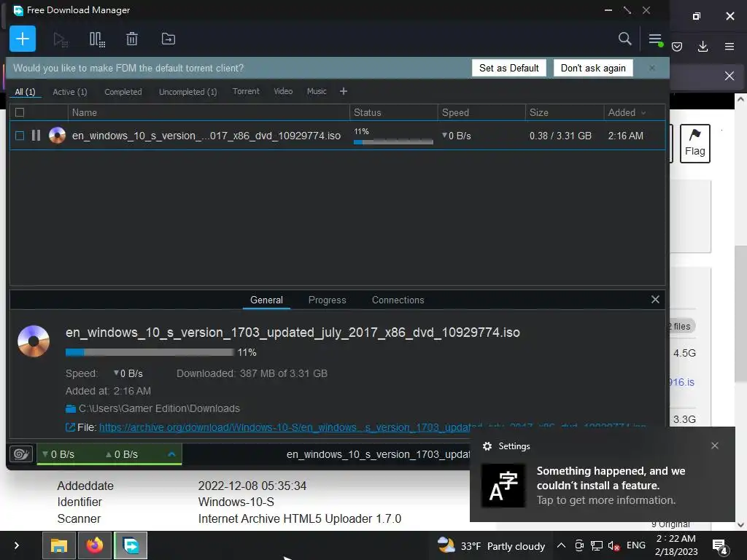Open the Completed filter tab

coord(123,92)
